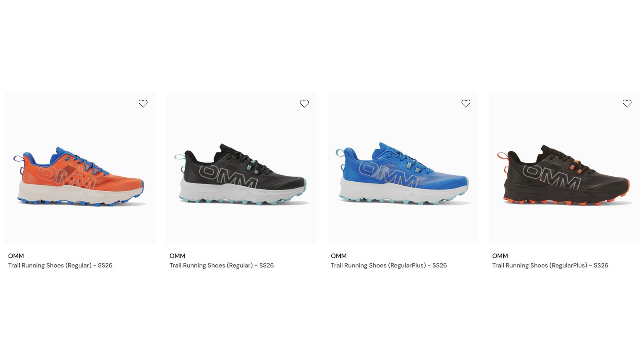Click the heart on the black-and-teal shoe card
Image resolution: width=644 pixels, height=362 pixels.
304,103
